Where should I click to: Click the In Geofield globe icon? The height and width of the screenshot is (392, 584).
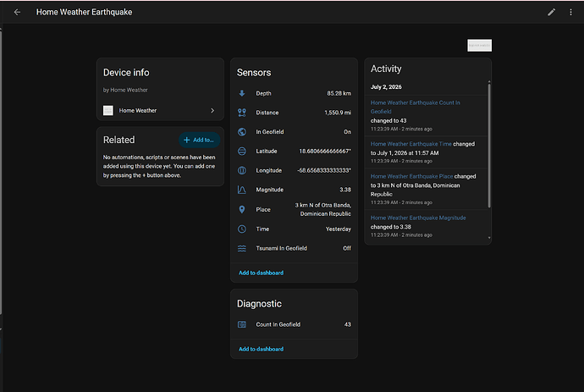coord(242,132)
